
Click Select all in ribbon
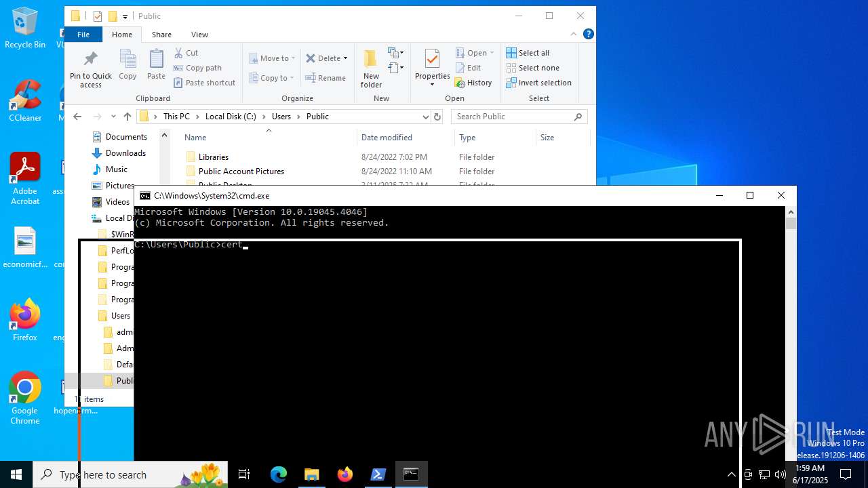tap(528, 53)
